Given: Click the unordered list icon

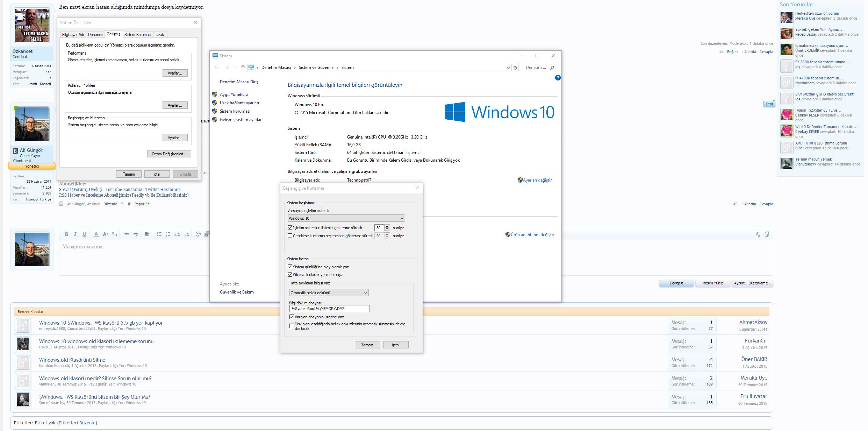Looking at the screenshot, I should coord(159,234).
